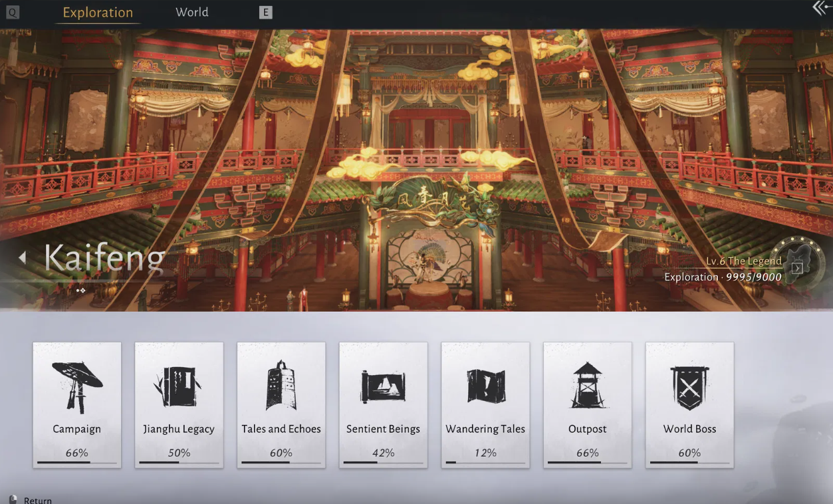Click the Tales and Echoes 60% value
Screen dimensions: 833x504
tap(281, 453)
